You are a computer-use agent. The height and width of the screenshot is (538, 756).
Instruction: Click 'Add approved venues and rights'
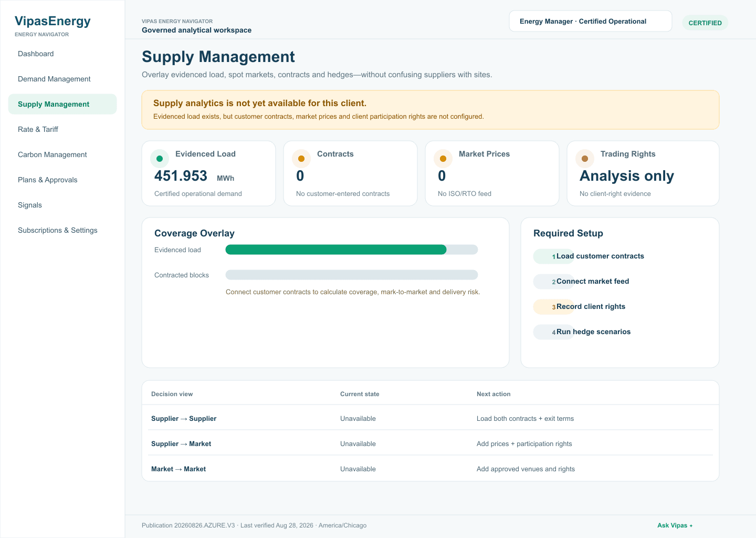[x=526, y=469]
